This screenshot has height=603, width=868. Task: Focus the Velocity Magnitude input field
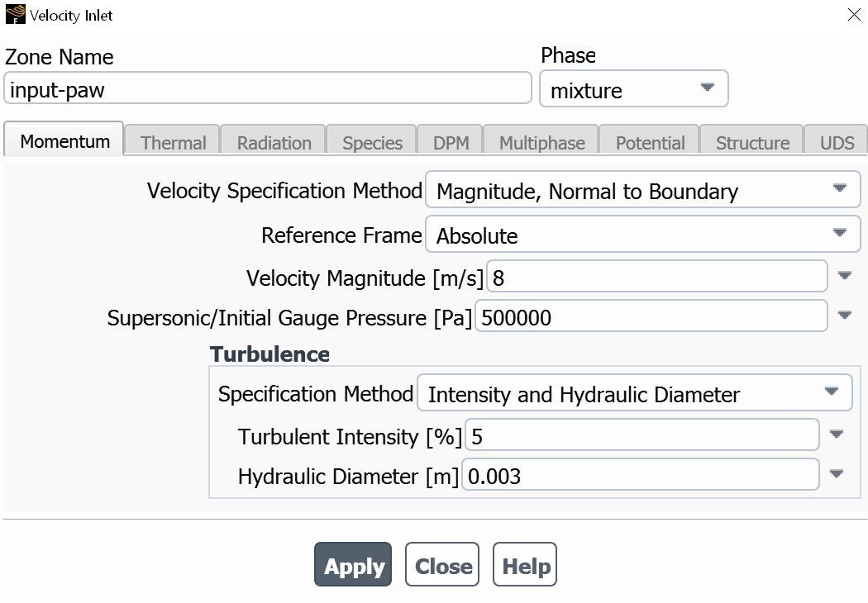[656, 277]
